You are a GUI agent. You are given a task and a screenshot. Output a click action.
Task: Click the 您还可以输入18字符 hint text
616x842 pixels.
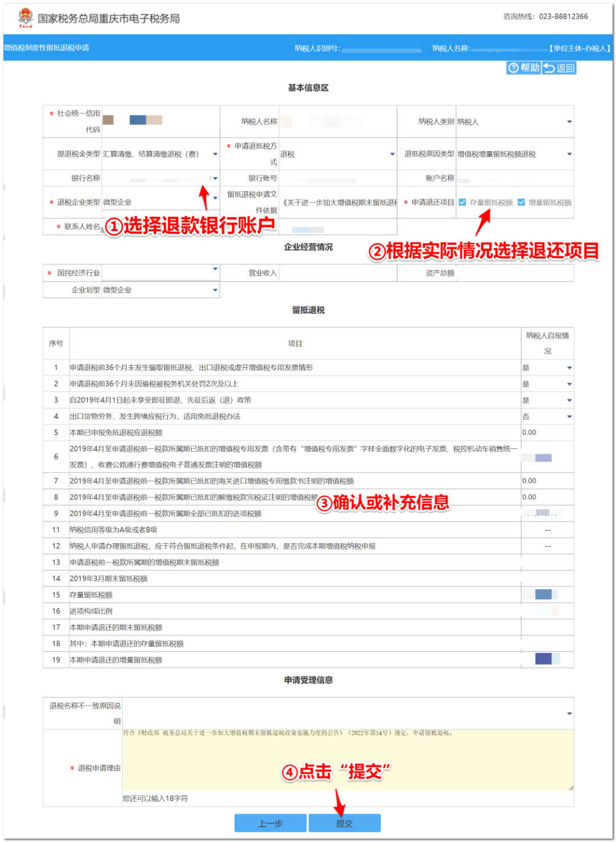[x=155, y=799]
